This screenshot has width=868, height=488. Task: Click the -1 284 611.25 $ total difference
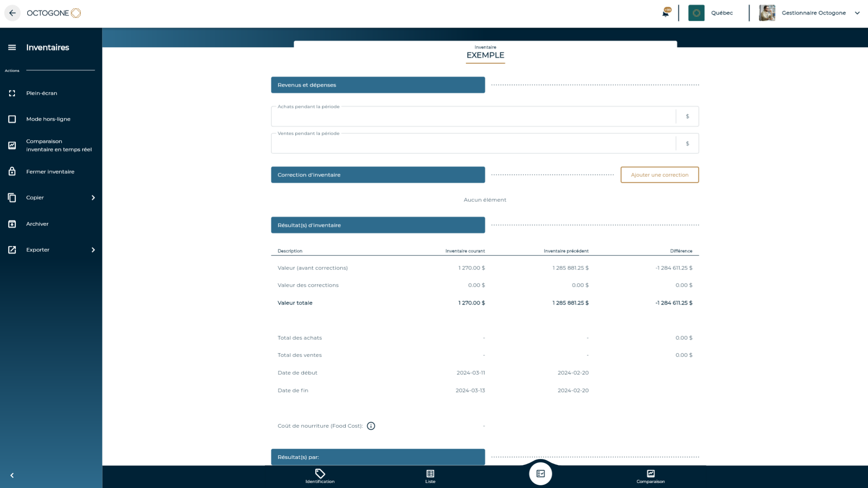click(x=673, y=303)
